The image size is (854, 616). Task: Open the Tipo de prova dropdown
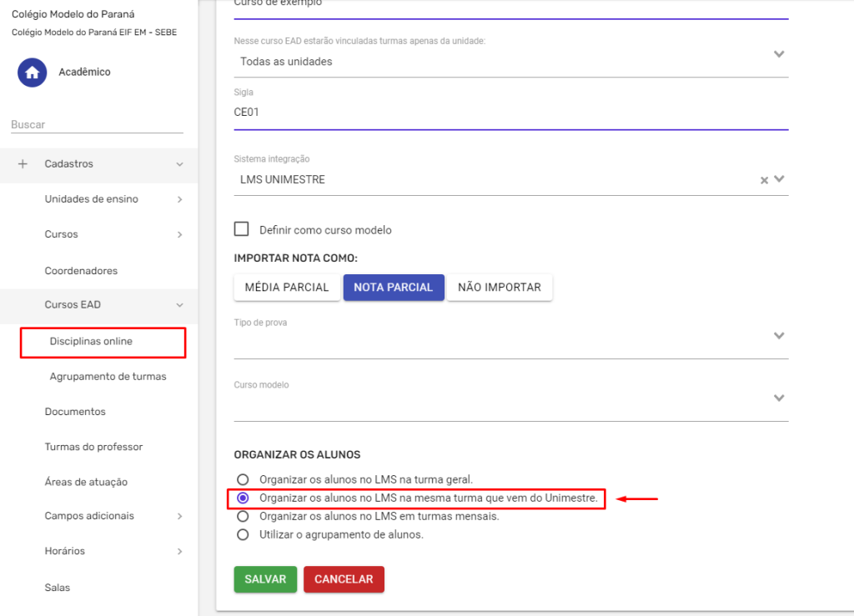[x=779, y=335]
